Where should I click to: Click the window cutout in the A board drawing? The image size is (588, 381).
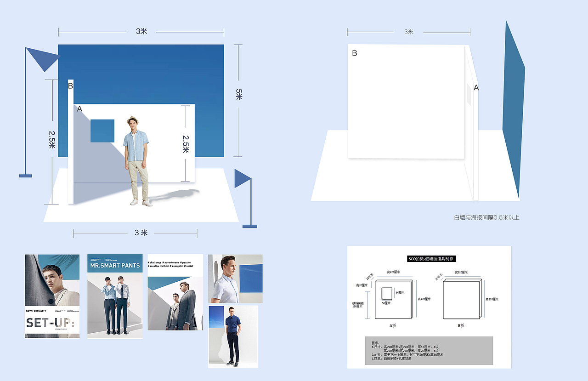(x=387, y=293)
